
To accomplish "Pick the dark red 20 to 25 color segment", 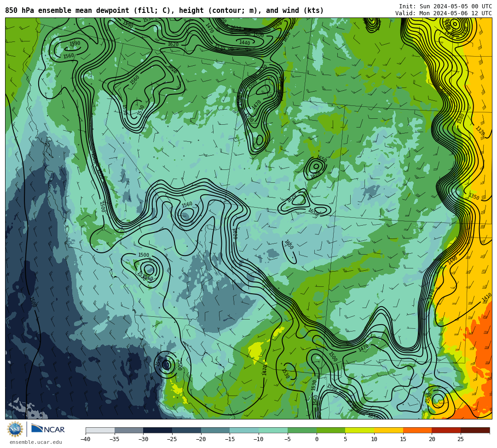I will point(446,430).
